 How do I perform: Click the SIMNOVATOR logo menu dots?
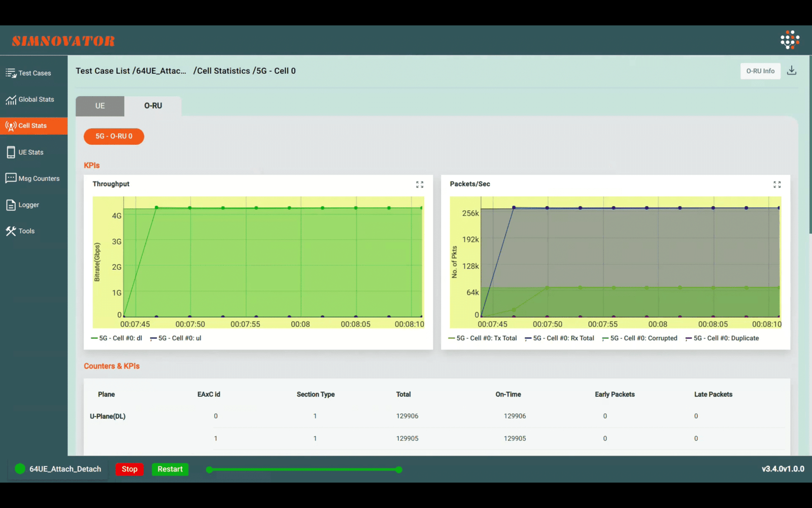coord(789,39)
